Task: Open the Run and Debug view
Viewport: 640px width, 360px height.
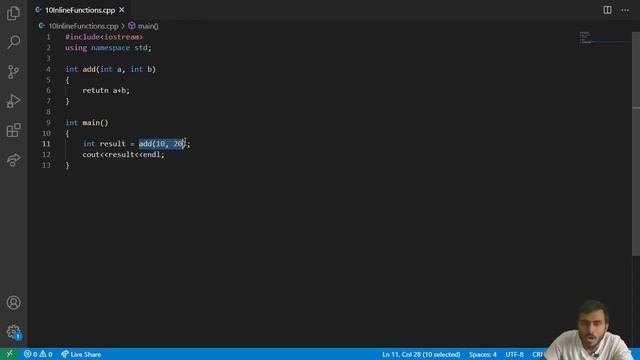Action: click(13, 101)
